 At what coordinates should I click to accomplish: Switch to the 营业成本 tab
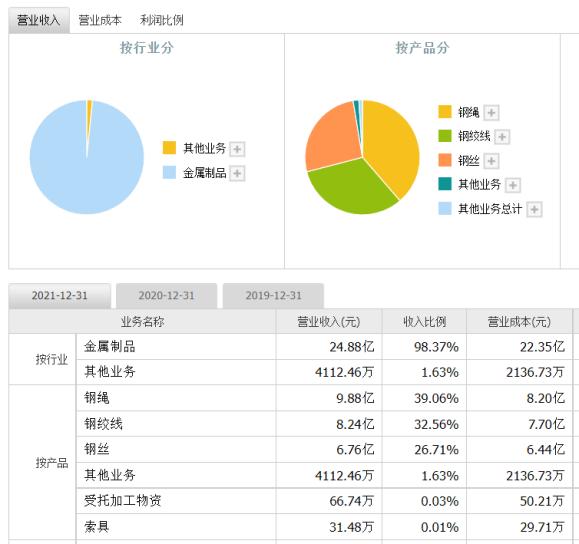[x=100, y=20]
